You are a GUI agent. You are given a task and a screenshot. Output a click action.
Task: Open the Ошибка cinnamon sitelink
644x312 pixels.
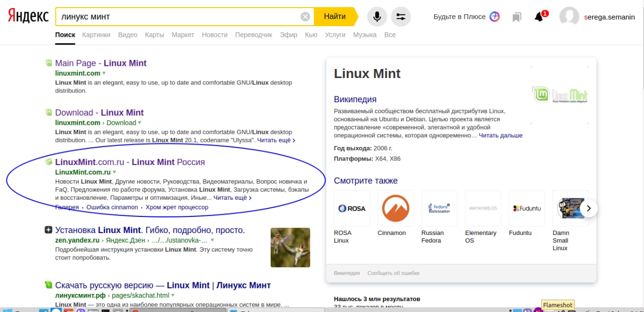click(x=112, y=207)
